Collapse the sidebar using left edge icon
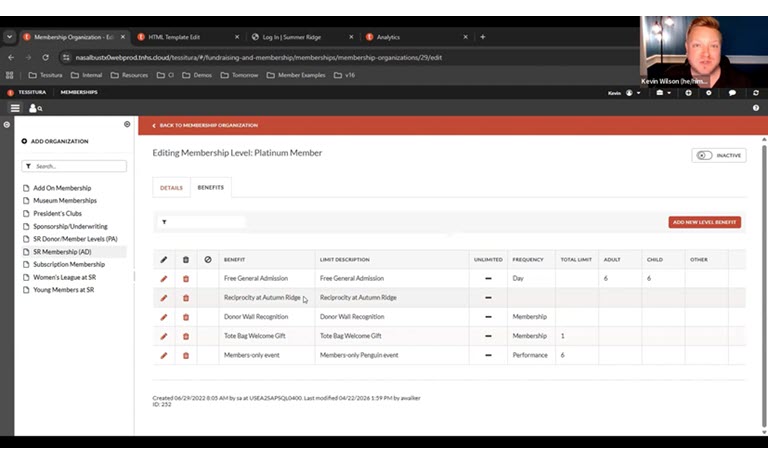Screen dimensions: 768x465 point(7,124)
